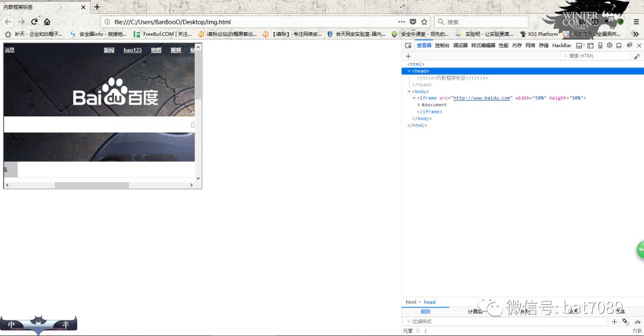This screenshot has width=644, height=336.
Task: Open the browser home page
Action: pyautogui.click(x=47, y=22)
